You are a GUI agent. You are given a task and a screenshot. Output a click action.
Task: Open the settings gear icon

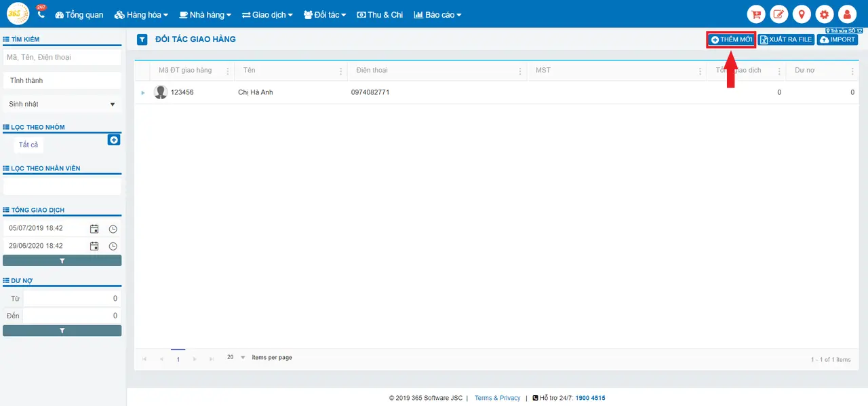point(825,14)
